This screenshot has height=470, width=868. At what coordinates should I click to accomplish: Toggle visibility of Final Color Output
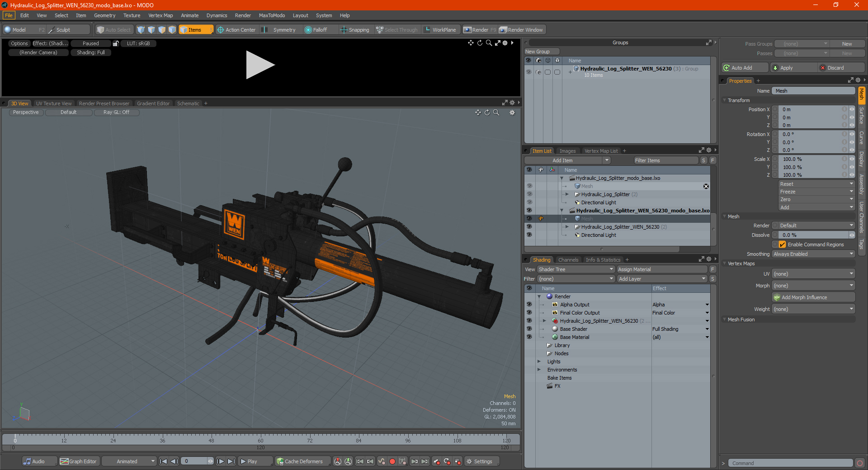(529, 313)
